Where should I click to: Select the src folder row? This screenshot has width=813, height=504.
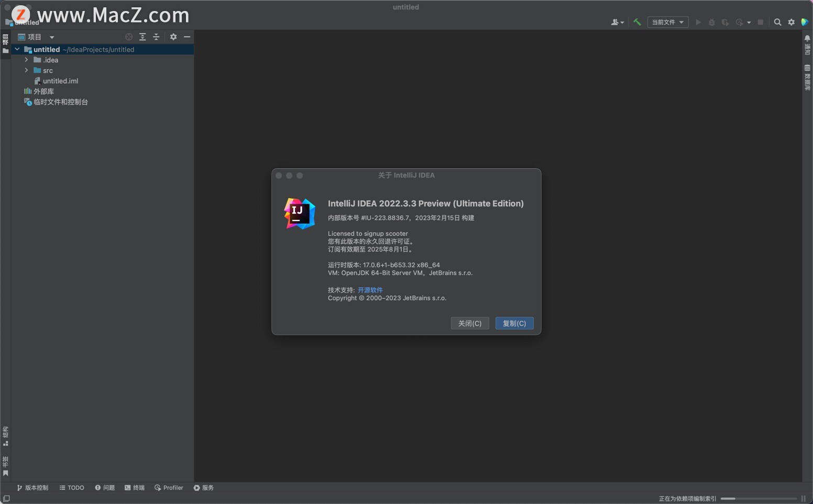point(103,70)
